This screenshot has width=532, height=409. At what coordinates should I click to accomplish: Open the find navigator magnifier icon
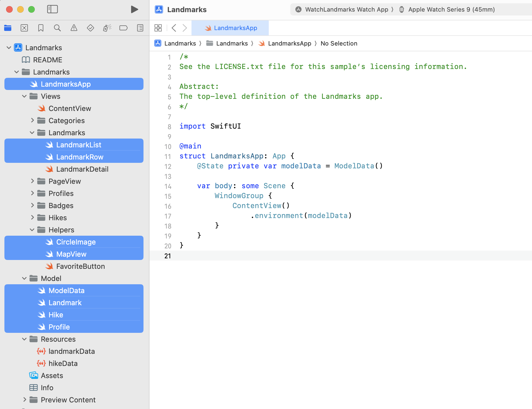click(x=57, y=28)
